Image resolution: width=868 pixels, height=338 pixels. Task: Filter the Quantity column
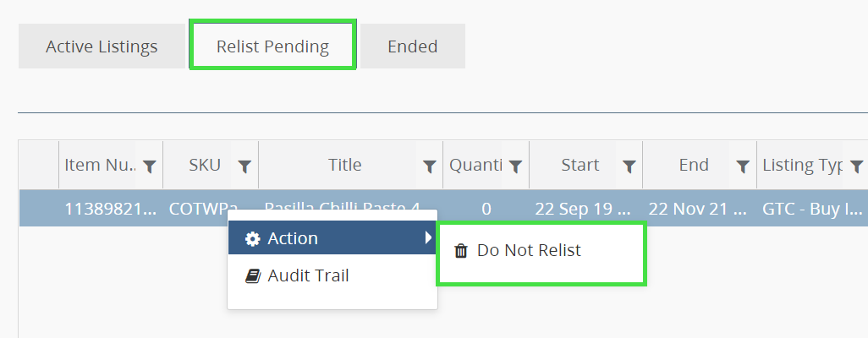(x=514, y=166)
